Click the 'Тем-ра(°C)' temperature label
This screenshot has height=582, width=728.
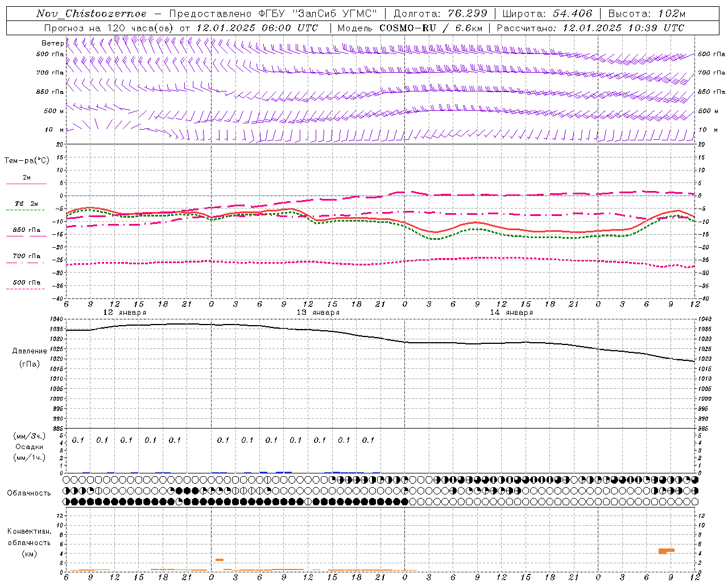tap(27, 161)
